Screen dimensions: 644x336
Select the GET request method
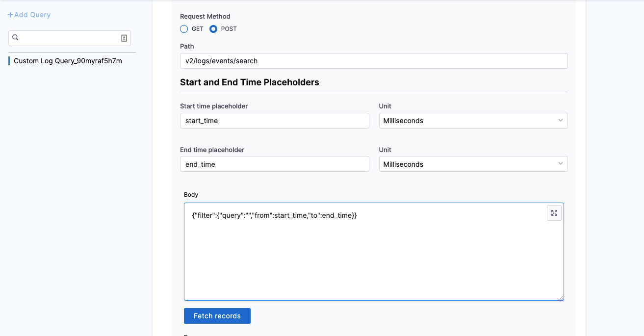point(184,29)
